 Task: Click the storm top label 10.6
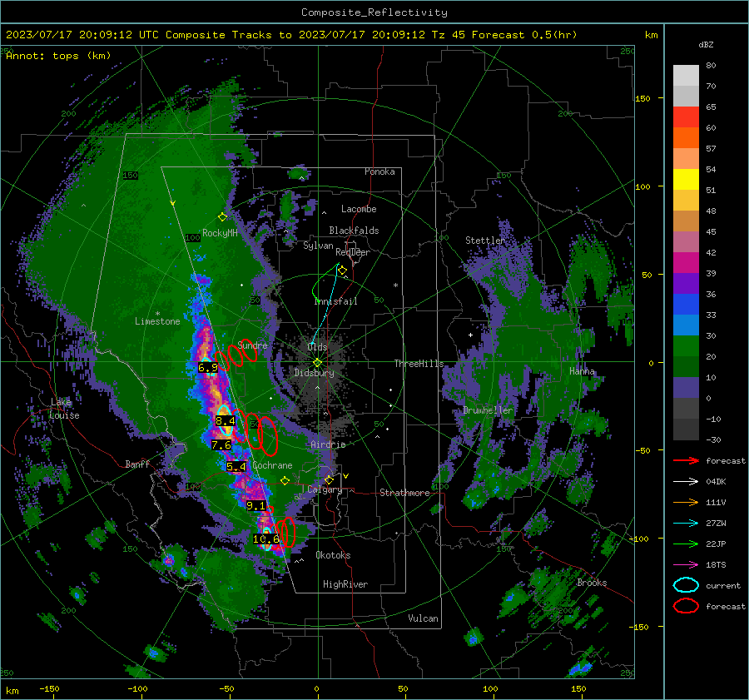[x=266, y=539]
